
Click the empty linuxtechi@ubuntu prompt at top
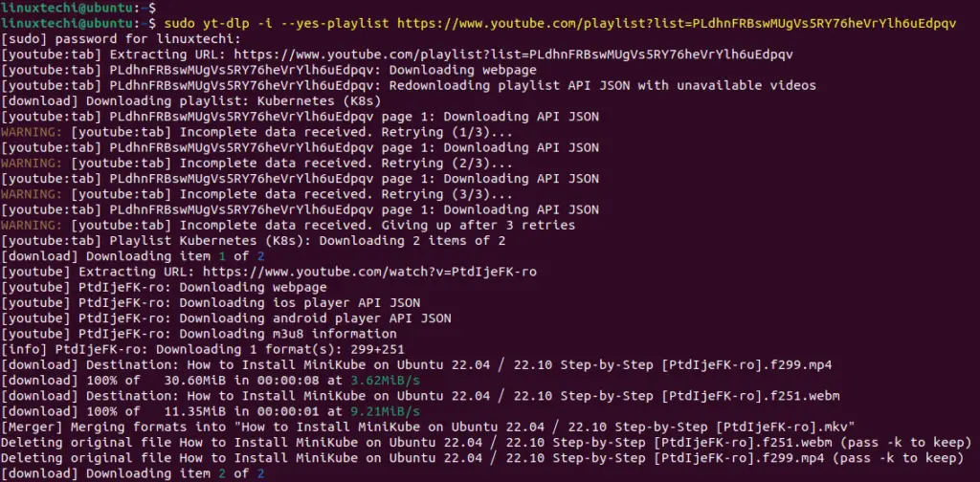pyautogui.click(x=78, y=8)
